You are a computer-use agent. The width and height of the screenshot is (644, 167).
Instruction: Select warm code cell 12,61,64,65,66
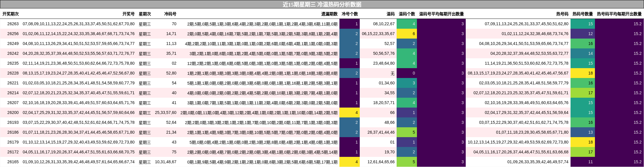click(381, 162)
